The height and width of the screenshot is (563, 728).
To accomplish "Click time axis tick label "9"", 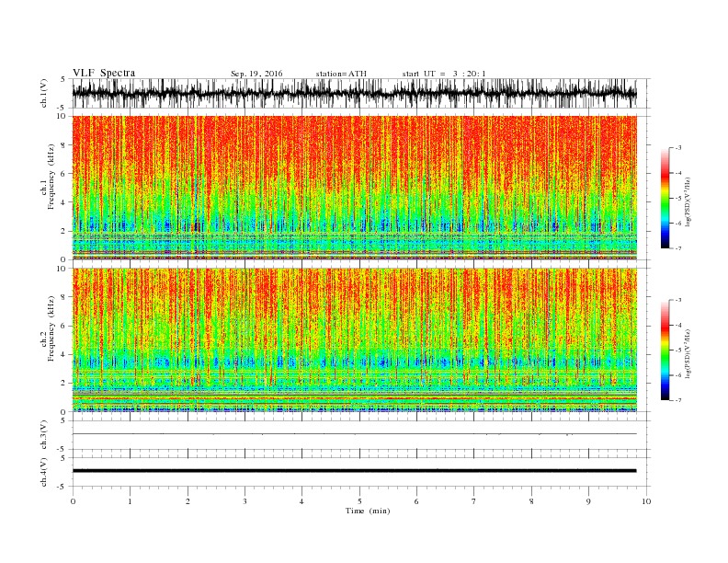I will [x=588, y=501].
